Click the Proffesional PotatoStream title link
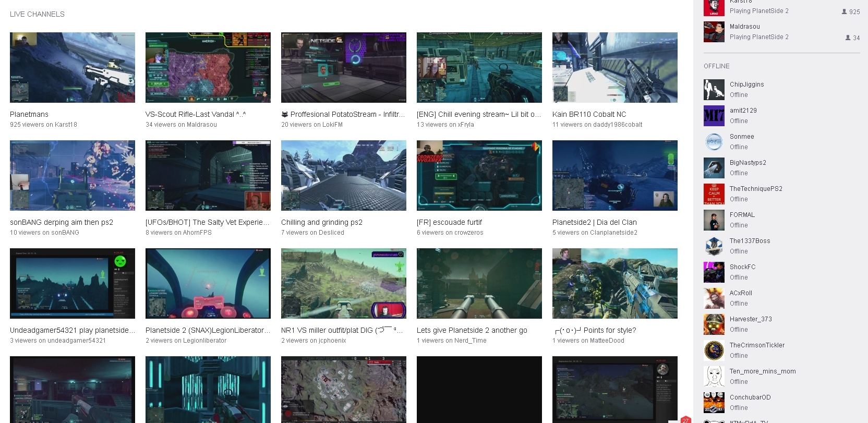 [343, 114]
